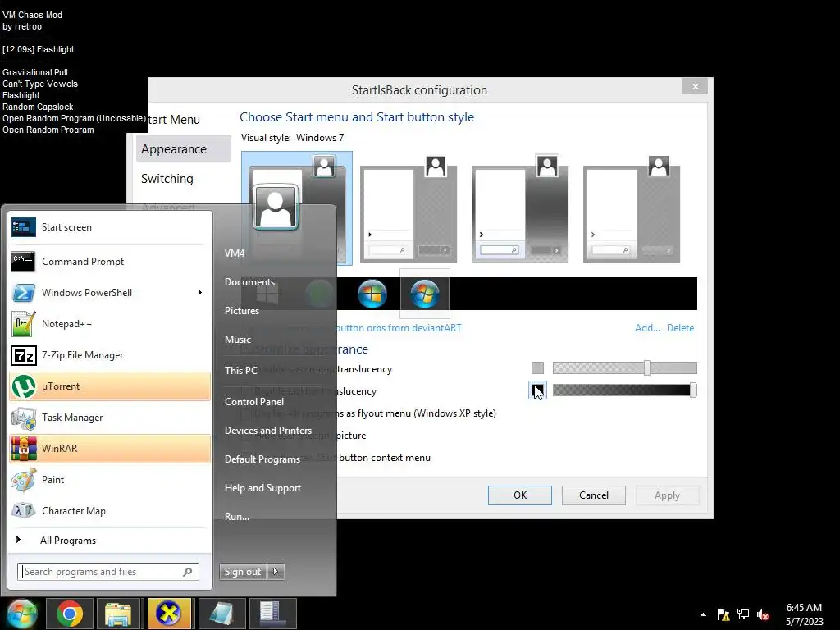
Task: Select the third start menu style thumbnail
Action: 519,209
